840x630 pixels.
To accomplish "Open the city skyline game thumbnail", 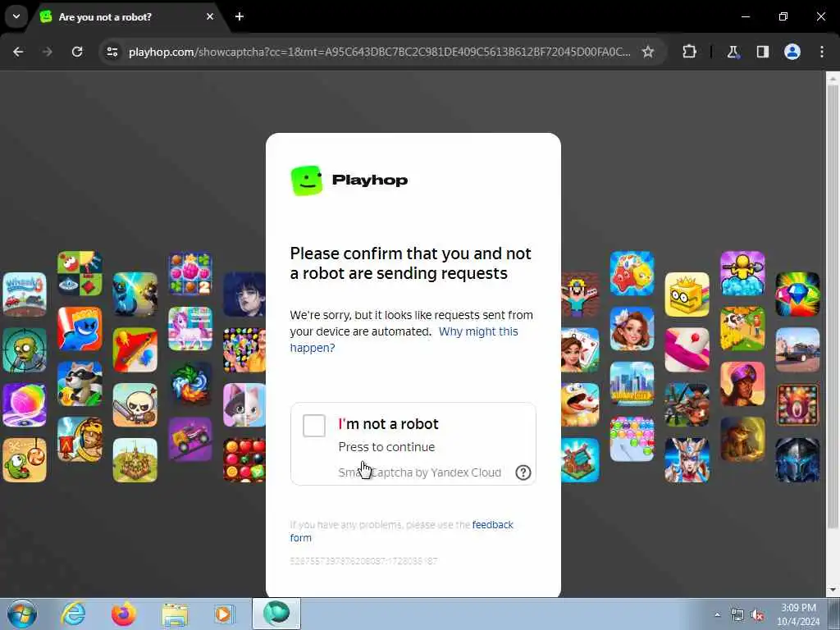I will [x=632, y=383].
